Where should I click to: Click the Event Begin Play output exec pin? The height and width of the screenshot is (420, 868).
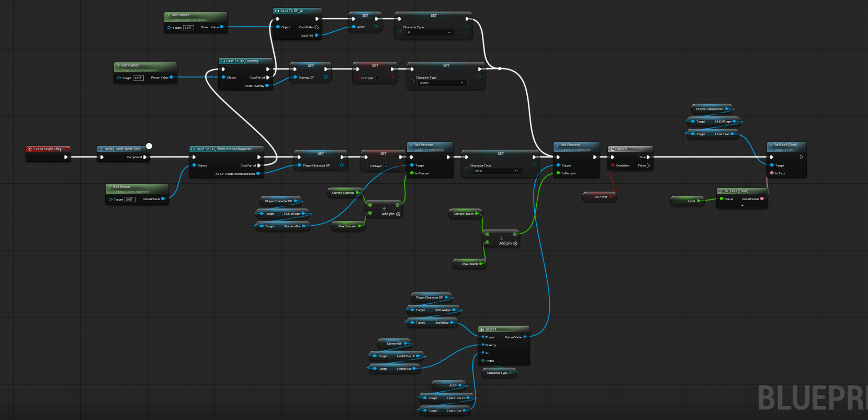tap(66, 157)
